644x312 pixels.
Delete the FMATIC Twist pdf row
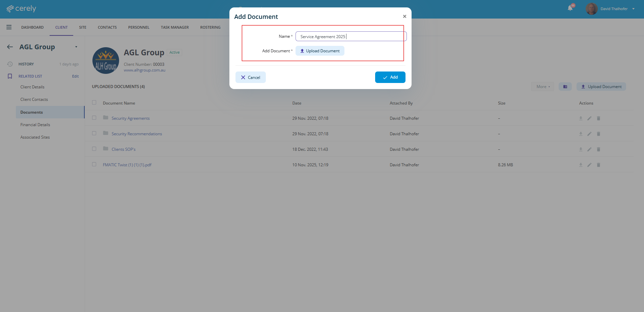598,165
